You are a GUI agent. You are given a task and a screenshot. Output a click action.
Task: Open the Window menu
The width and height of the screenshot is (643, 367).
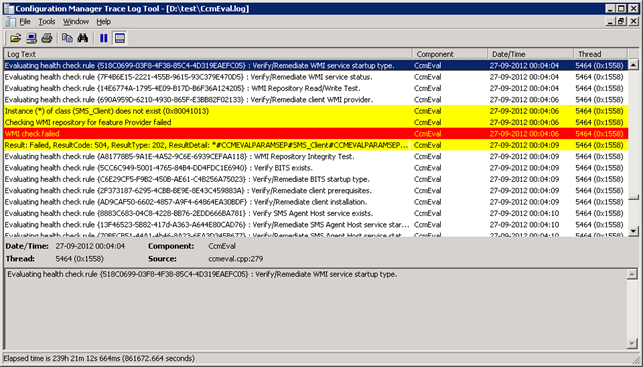point(75,22)
